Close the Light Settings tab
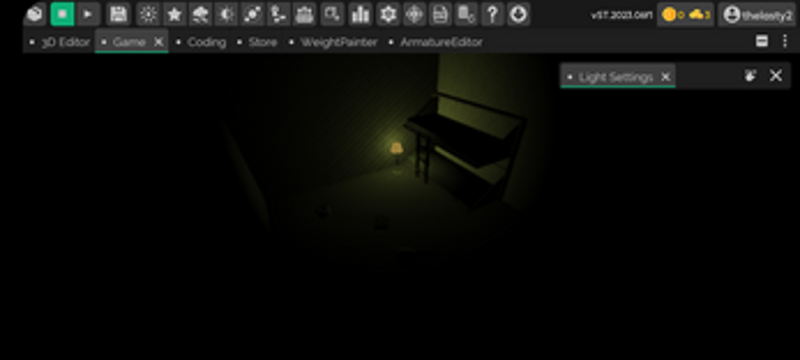 pyautogui.click(x=665, y=77)
